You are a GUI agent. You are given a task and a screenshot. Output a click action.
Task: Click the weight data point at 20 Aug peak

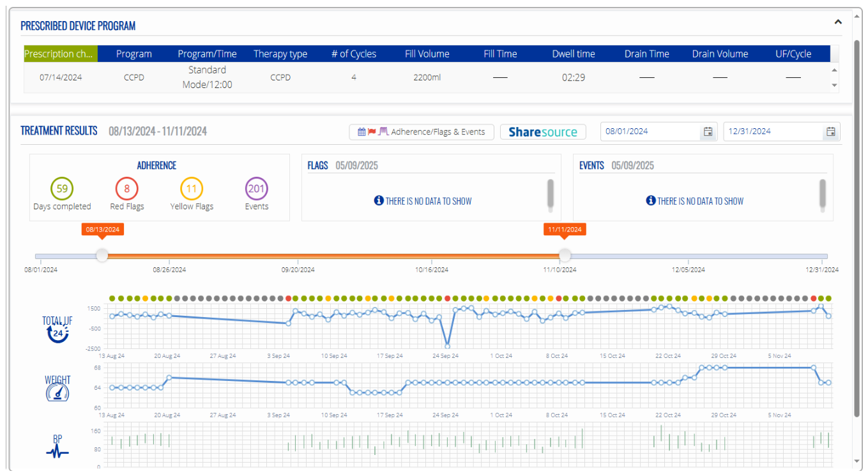click(x=169, y=377)
